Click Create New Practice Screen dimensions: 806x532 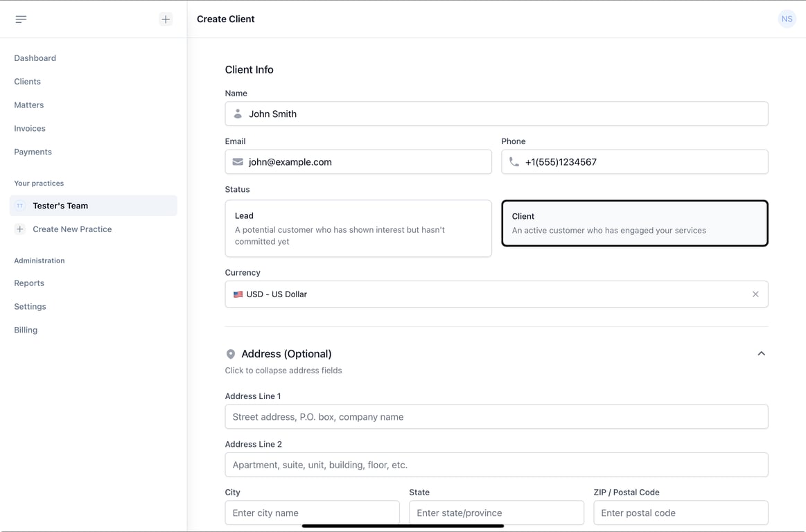tap(72, 229)
